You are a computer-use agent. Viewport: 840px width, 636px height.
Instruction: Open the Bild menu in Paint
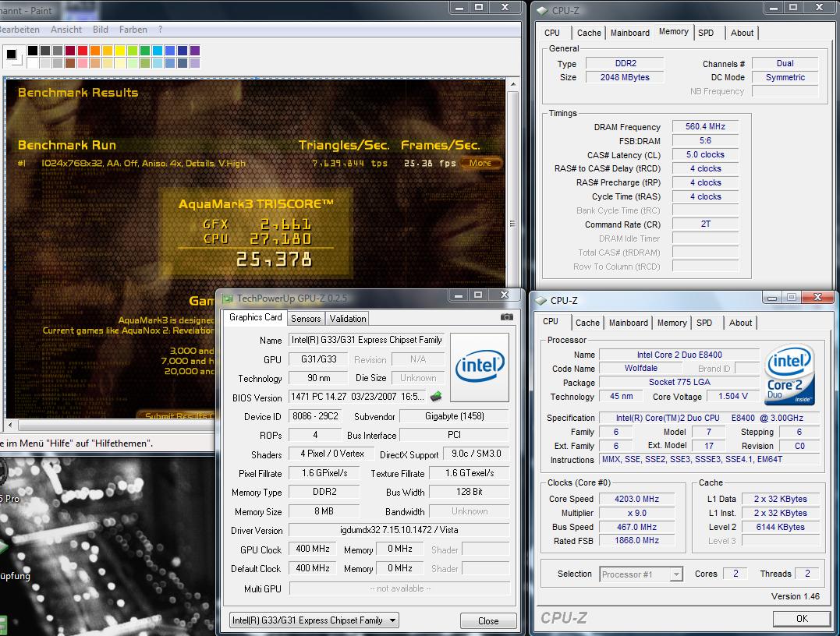(100, 30)
